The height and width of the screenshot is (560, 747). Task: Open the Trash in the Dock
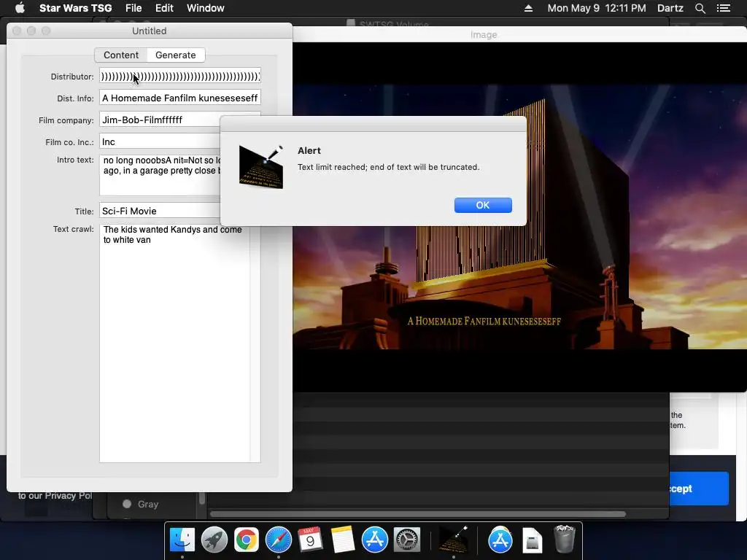point(565,539)
